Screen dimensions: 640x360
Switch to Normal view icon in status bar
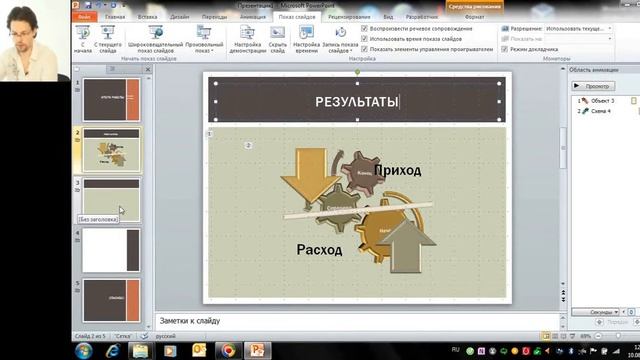(x=546, y=336)
